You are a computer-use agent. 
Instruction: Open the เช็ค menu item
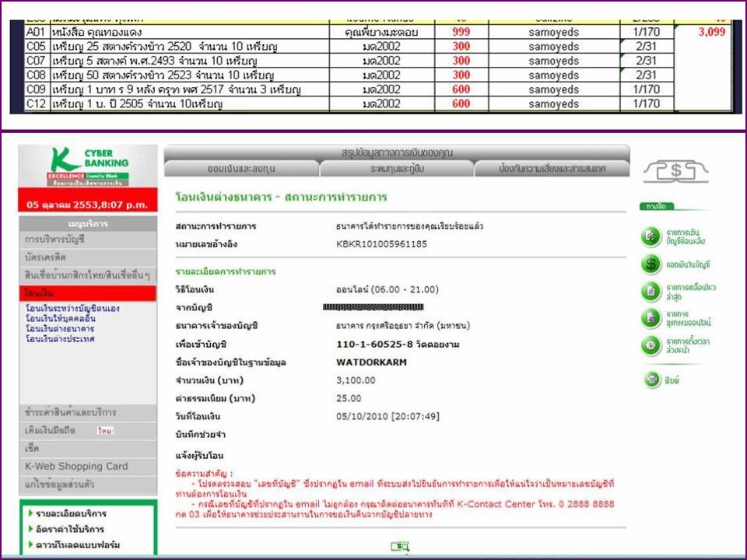coord(88,449)
